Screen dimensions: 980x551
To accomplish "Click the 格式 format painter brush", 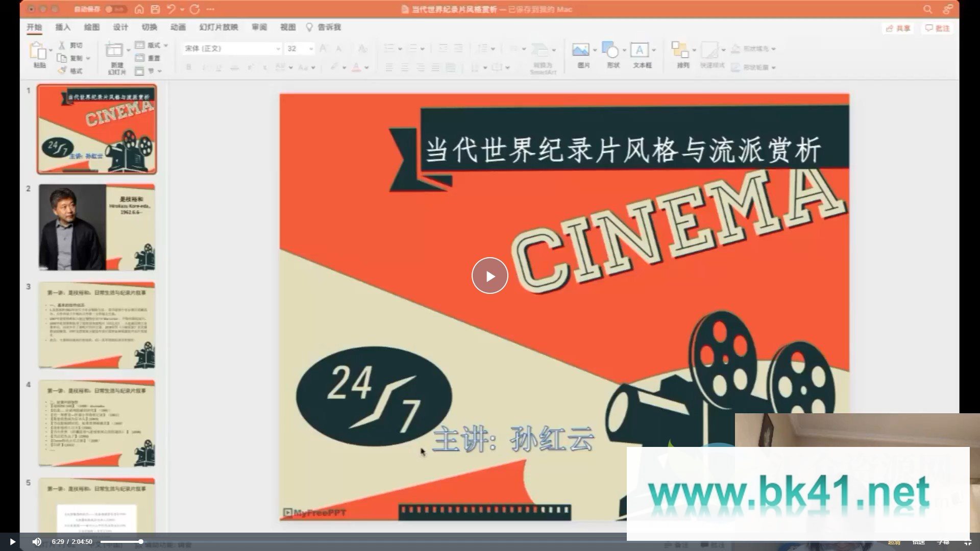I will [x=62, y=70].
